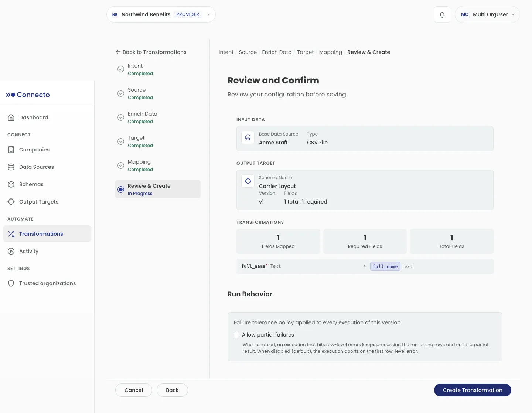Open Trusted organizations in the sidebar
The width and height of the screenshot is (532, 413).
click(47, 283)
